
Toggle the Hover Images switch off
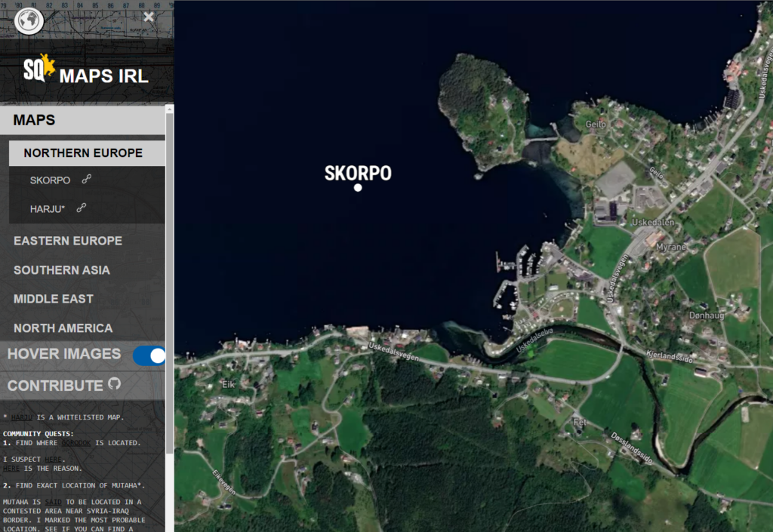click(x=149, y=355)
